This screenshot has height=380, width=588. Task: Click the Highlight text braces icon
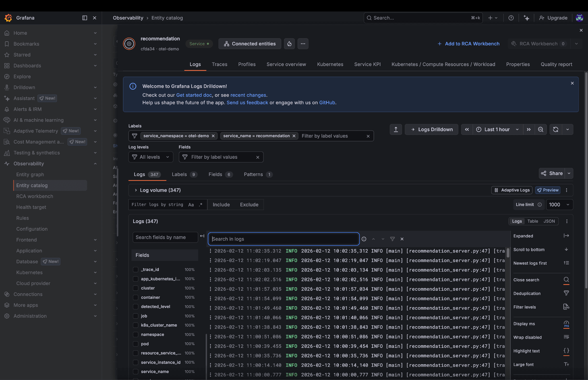click(566, 351)
